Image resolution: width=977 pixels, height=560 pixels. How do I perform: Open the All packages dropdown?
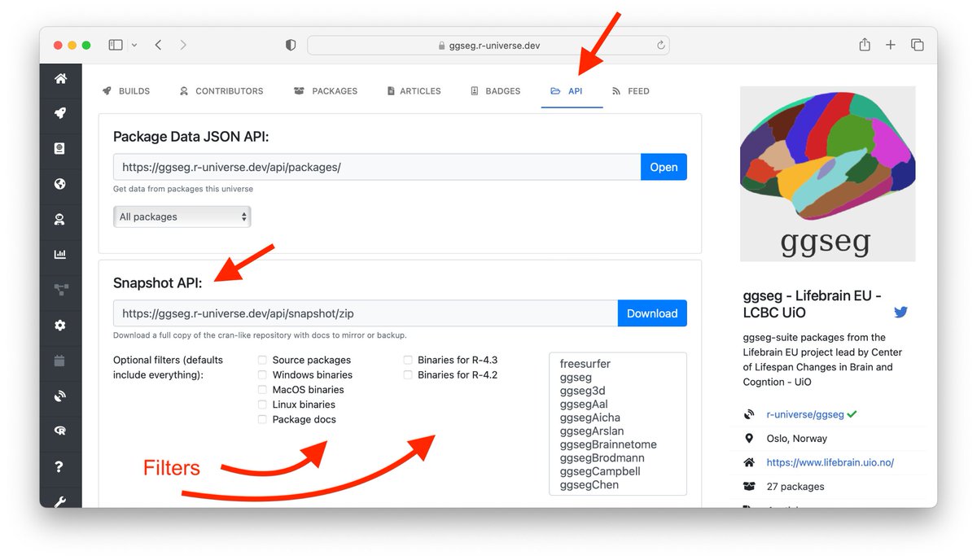click(182, 217)
